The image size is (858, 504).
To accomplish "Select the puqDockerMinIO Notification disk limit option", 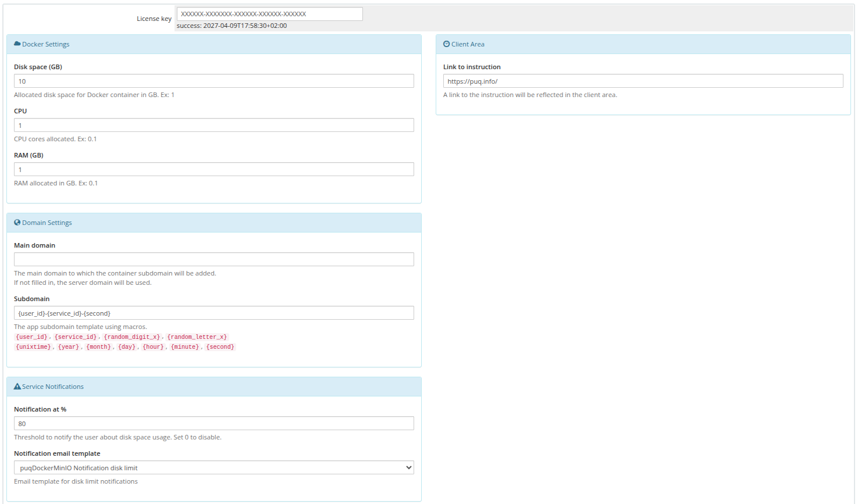I will tap(213, 467).
